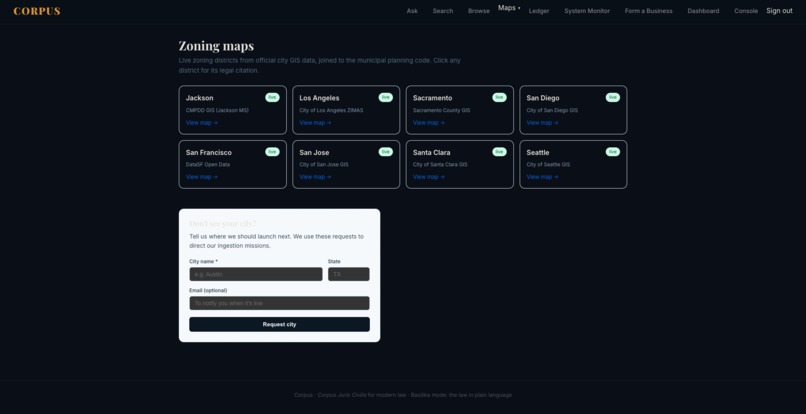Open the Dashboard link
The width and height of the screenshot is (806, 414).
(x=703, y=11)
